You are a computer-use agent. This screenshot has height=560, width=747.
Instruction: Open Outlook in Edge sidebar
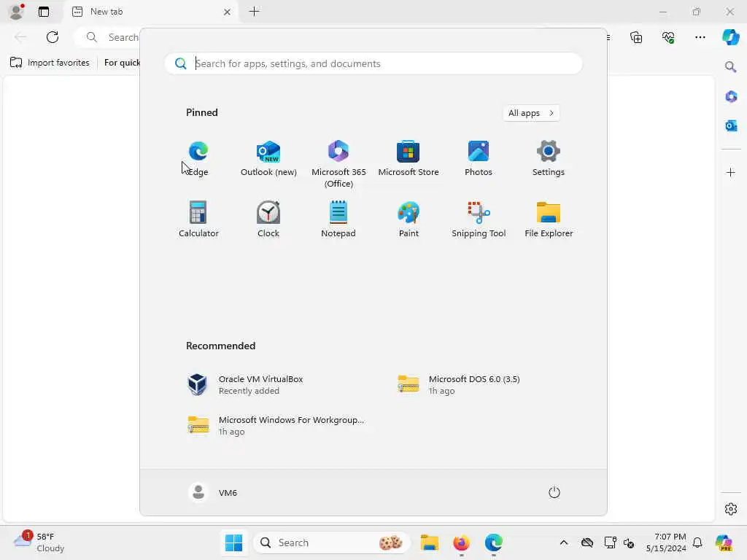(x=731, y=125)
